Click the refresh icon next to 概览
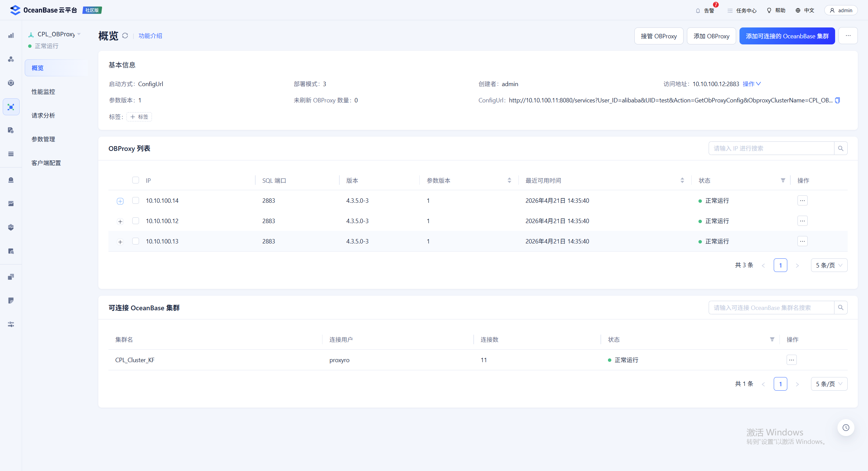Viewport: 868px width, 471px height. click(x=125, y=36)
